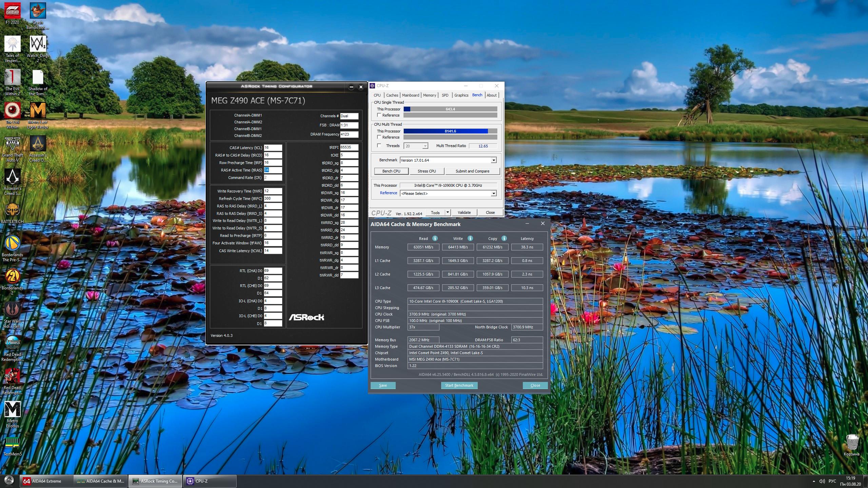The image size is (868, 488).
Task: Enable Single Thread Reference checkbox
Action: (379, 115)
